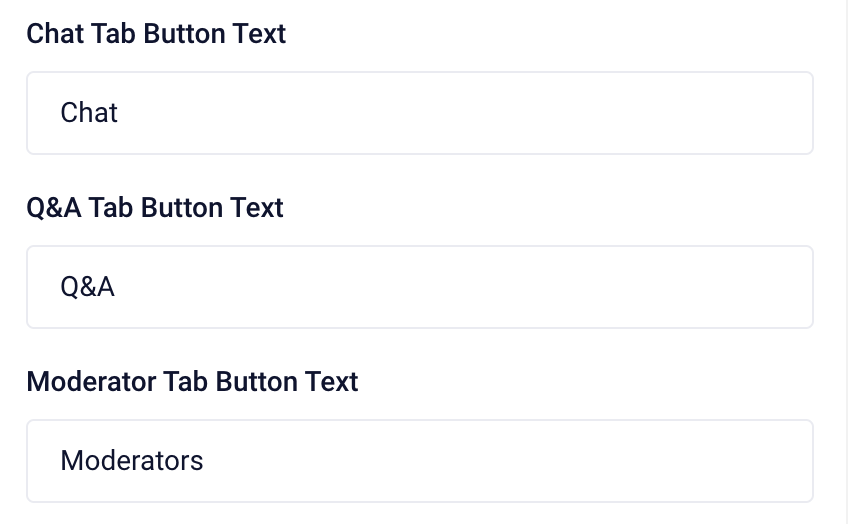Click the word 'Text' in the Chat heading
Viewport: 848px width, 524px height.
tap(259, 34)
